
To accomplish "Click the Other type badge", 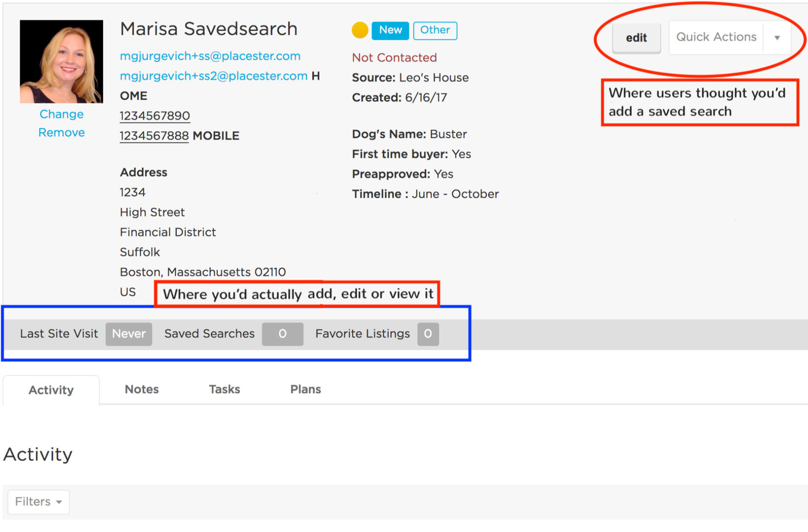I will 435,31.
